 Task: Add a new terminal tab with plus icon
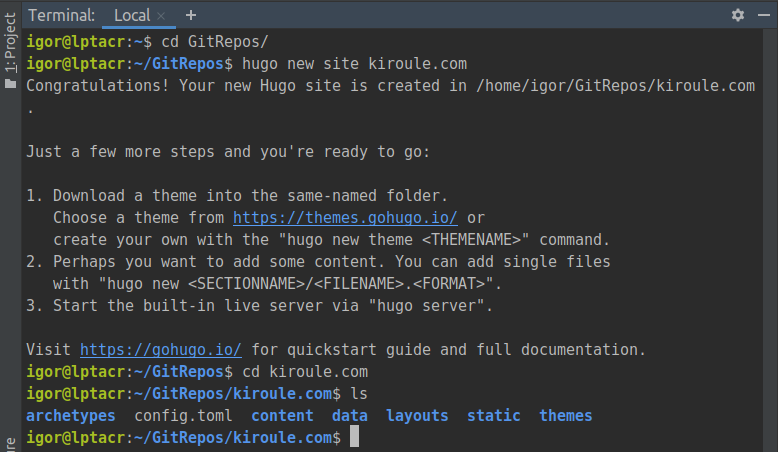191,15
